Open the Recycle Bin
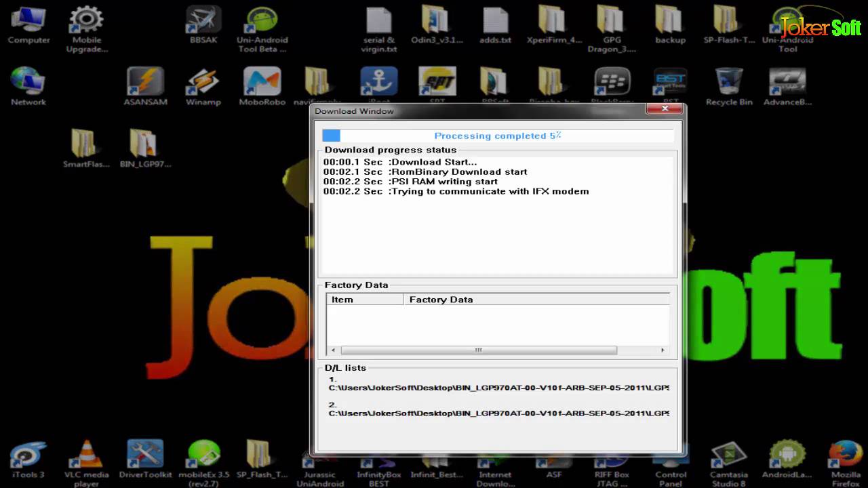 [729, 86]
